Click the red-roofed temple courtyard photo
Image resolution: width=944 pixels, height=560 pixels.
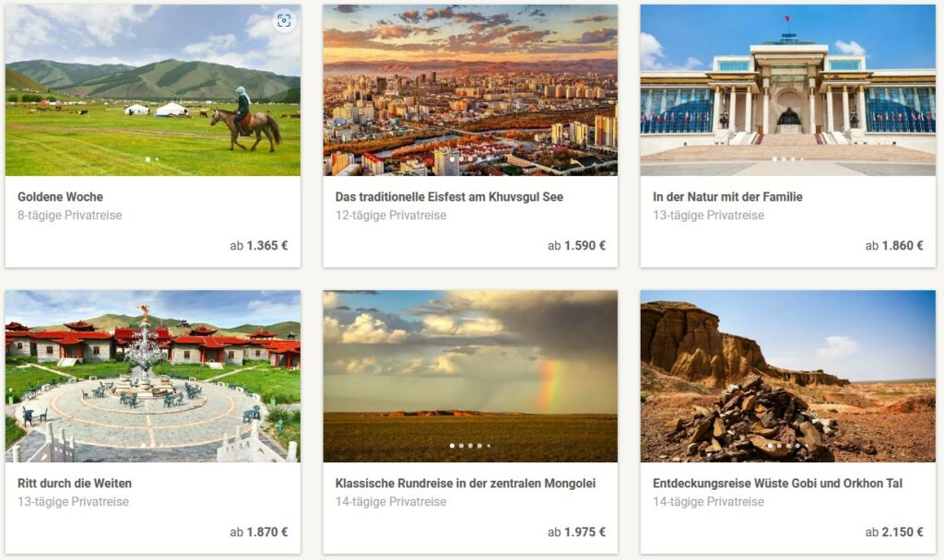coord(153,377)
